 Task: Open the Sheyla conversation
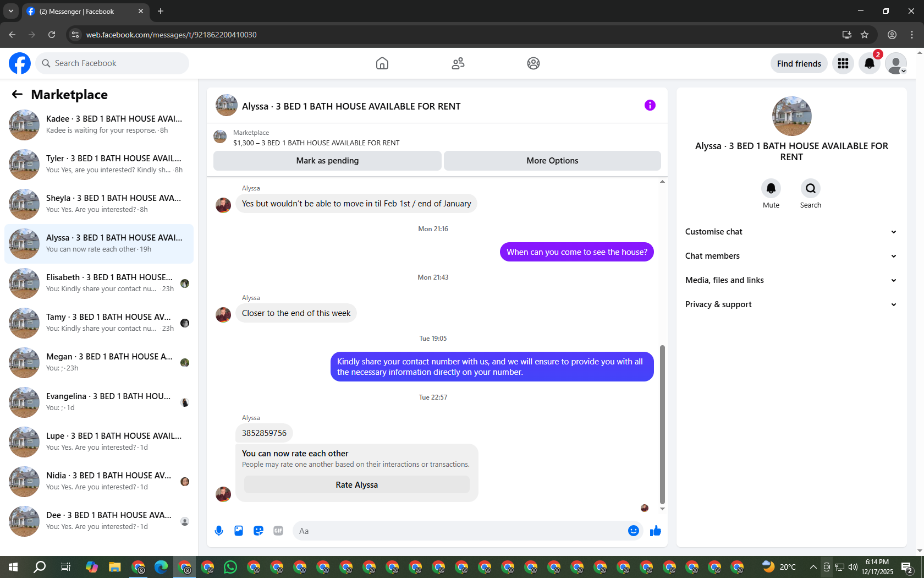pos(99,204)
